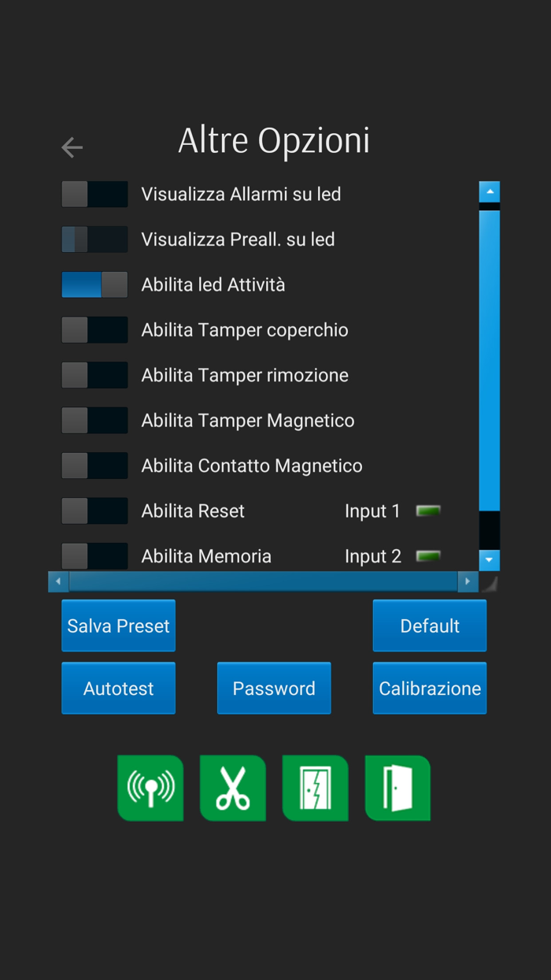Toggle Visualizza Preall. su led
This screenshot has height=980, width=551.
tap(94, 239)
